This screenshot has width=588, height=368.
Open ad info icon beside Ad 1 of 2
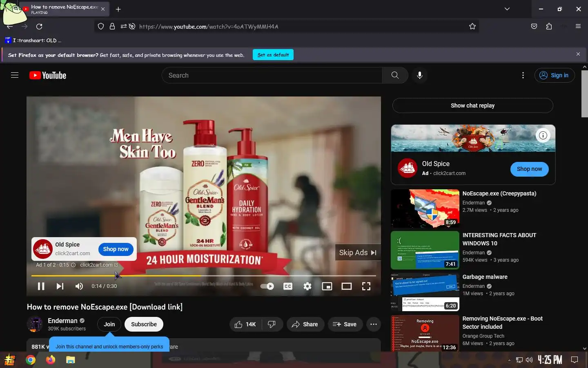(x=73, y=265)
